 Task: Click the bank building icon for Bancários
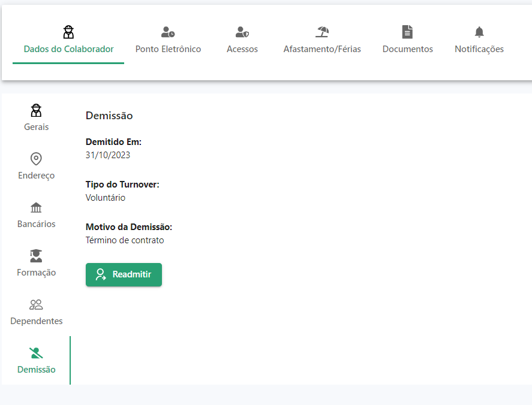36,207
